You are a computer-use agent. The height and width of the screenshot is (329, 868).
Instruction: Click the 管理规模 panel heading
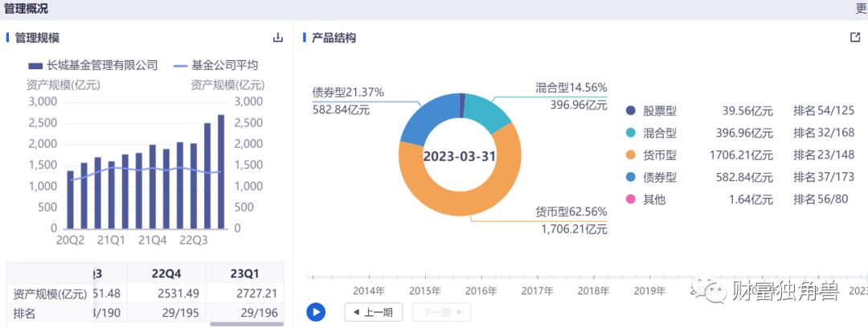coord(37,38)
